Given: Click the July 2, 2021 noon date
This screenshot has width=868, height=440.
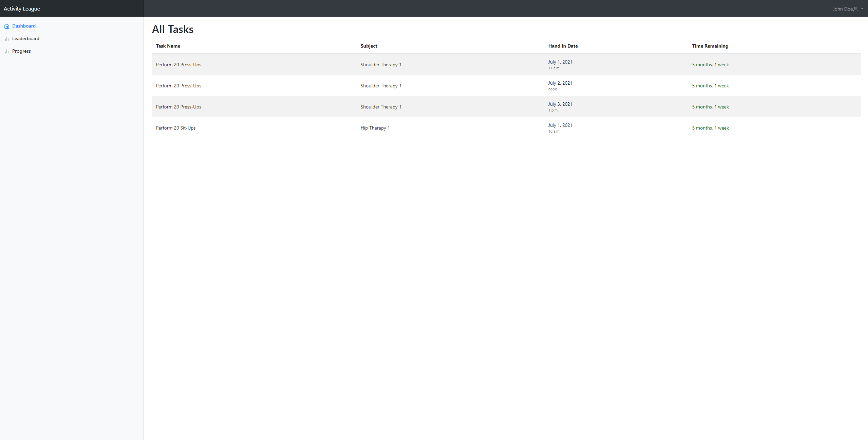Looking at the screenshot, I should (560, 86).
